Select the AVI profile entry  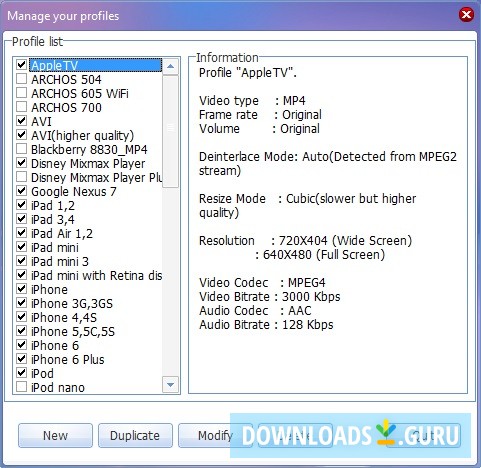pos(41,121)
